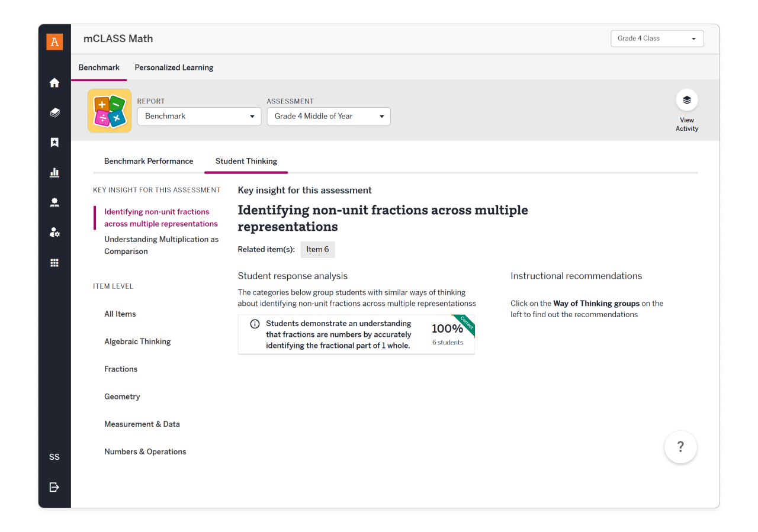The image size is (758, 532).
Task: Click the "6 students" count text
Action: coord(448,343)
